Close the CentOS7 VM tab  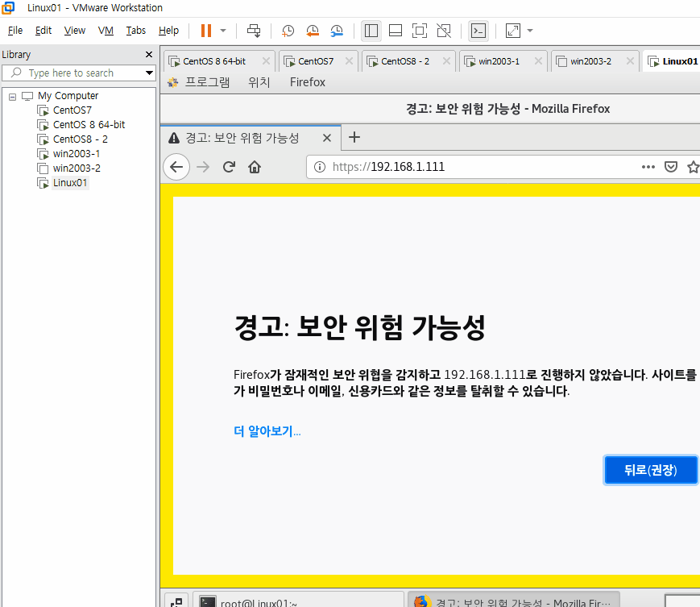click(x=349, y=60)
